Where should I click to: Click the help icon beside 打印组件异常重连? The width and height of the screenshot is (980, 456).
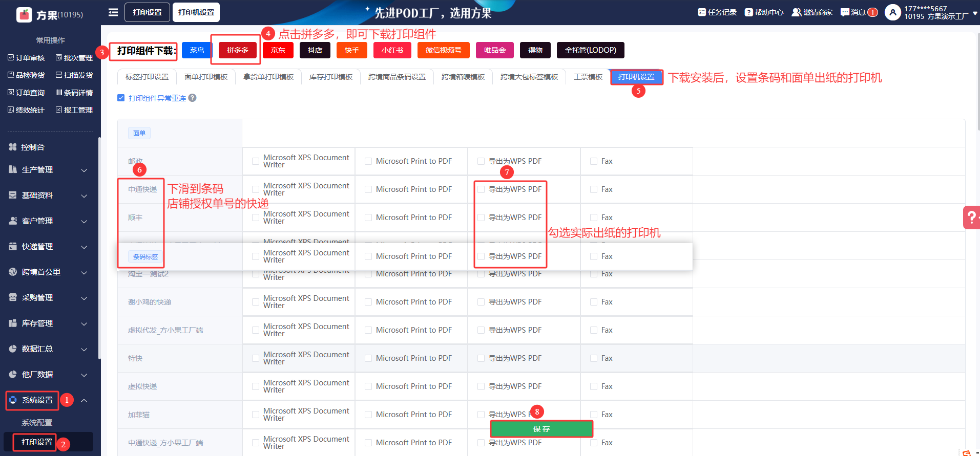pyautogui.click(x=192, y=98)
